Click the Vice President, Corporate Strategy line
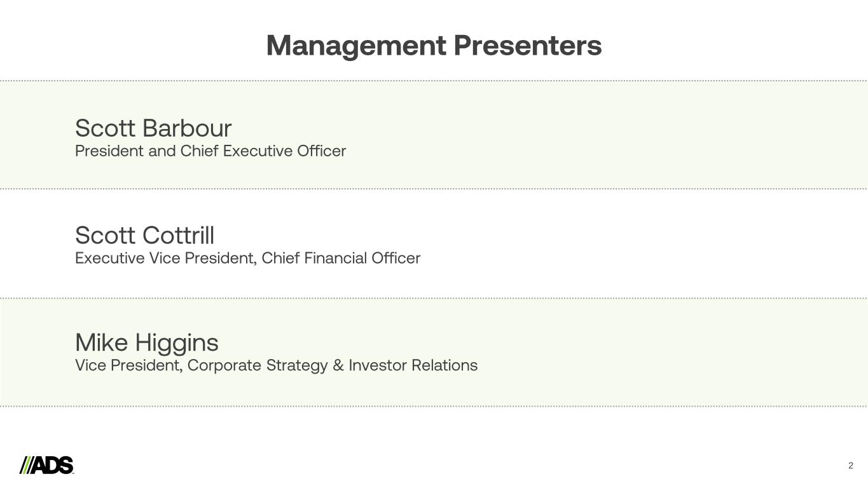 [276, 366]
